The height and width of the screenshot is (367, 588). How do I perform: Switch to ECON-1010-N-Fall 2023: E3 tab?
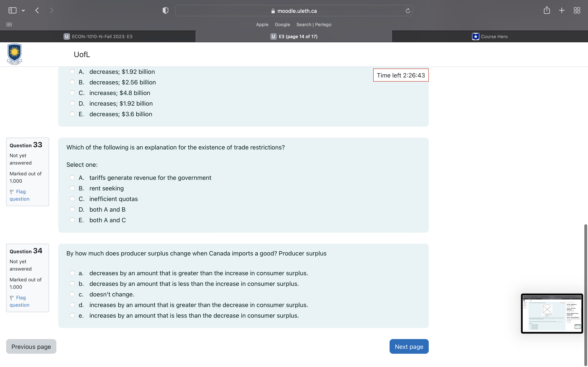pos(98,36)
